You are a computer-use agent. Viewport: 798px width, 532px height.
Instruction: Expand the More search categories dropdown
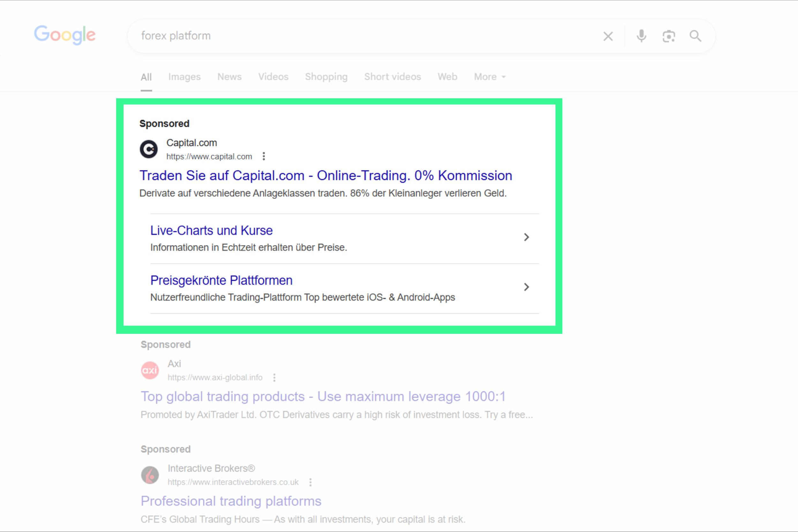coord(489,77)
